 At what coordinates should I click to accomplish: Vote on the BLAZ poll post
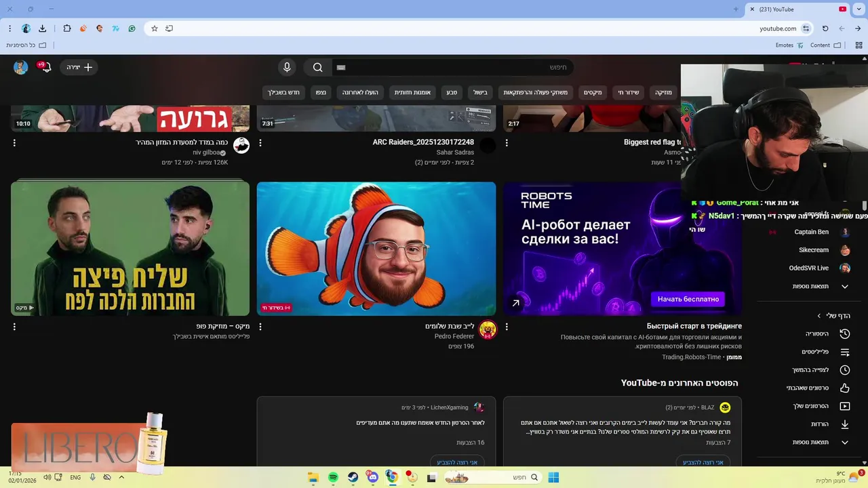point(703,462)
